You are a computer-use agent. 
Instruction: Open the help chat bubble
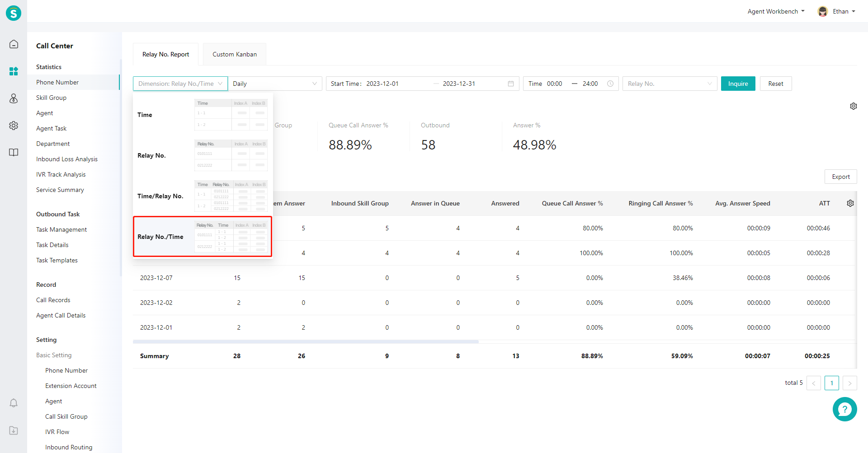[844, 409]
